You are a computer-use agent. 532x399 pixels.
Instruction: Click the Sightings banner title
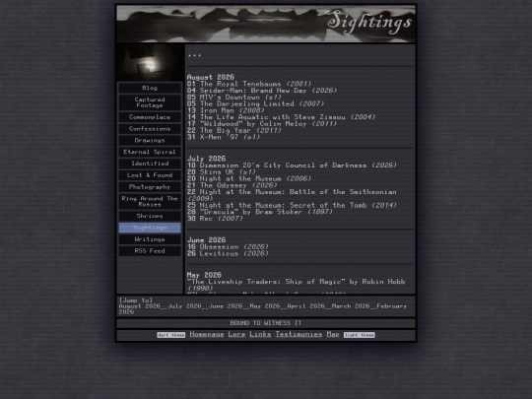pos(369,23)
